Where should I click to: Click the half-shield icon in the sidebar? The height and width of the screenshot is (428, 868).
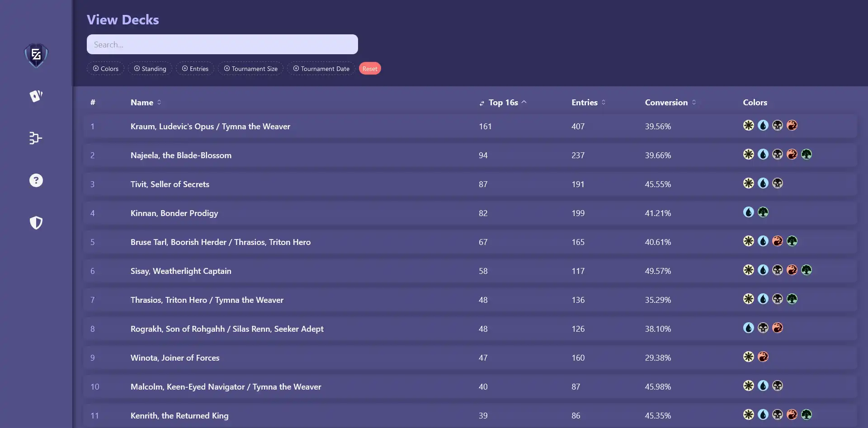(36, 222)
